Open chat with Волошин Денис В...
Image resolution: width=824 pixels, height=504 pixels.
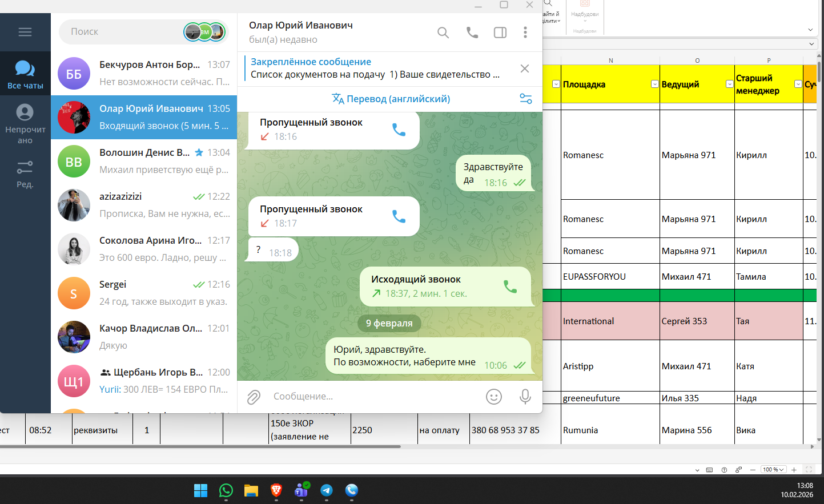[144, 161]
